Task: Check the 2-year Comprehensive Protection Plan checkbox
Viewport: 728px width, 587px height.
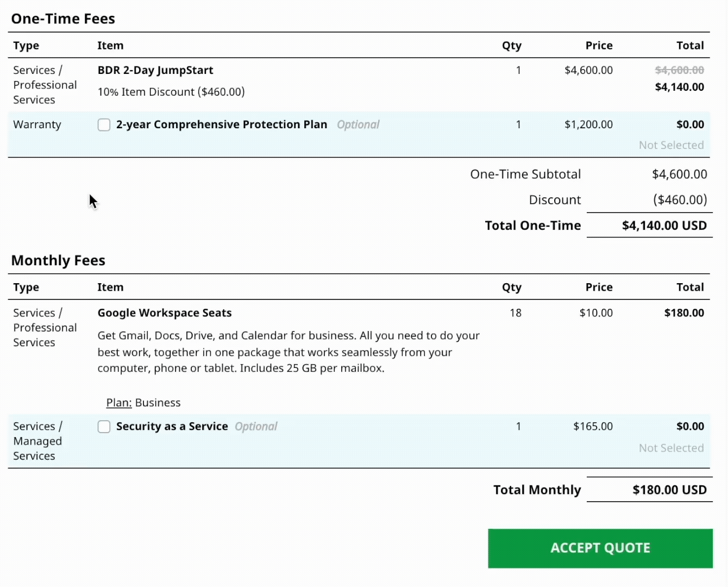Action: [x=104, y=125]
